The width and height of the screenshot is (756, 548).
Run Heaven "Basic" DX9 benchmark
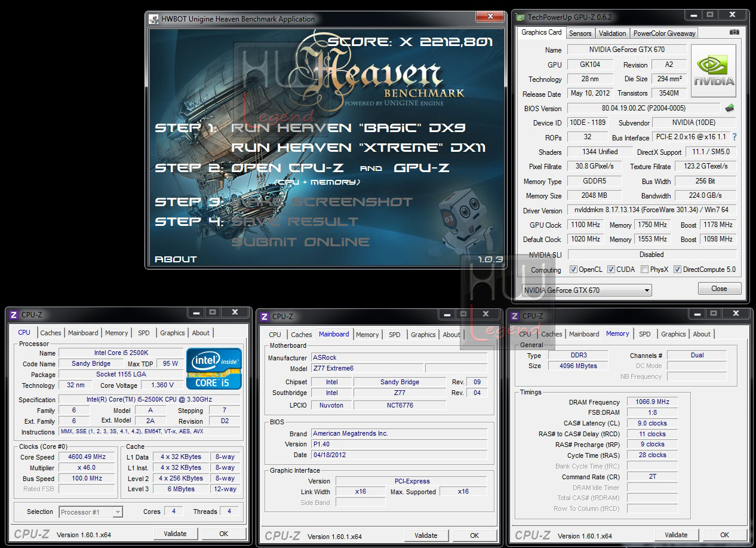(348, 128)
